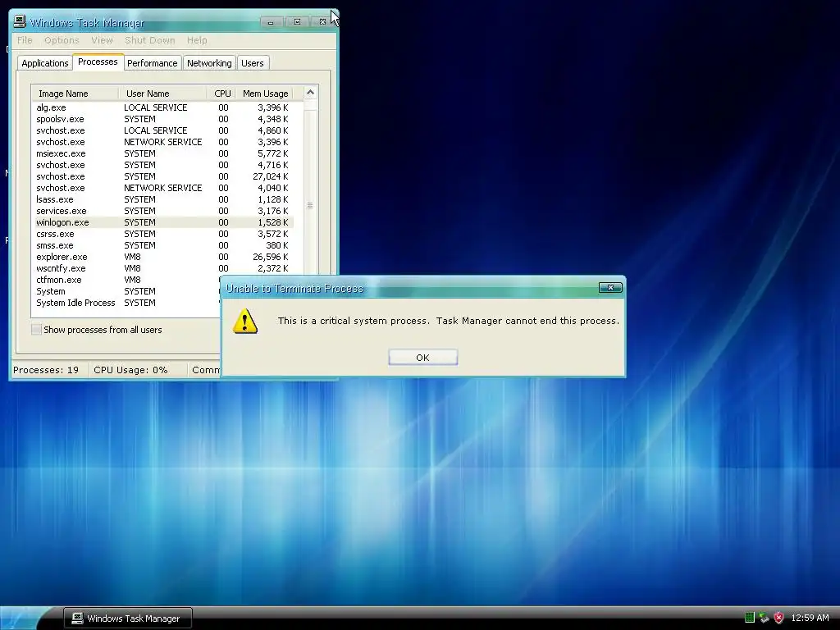840x630 pixels.
Task: Maximize the Windows Task Manager window
Action: click(297, 22)
